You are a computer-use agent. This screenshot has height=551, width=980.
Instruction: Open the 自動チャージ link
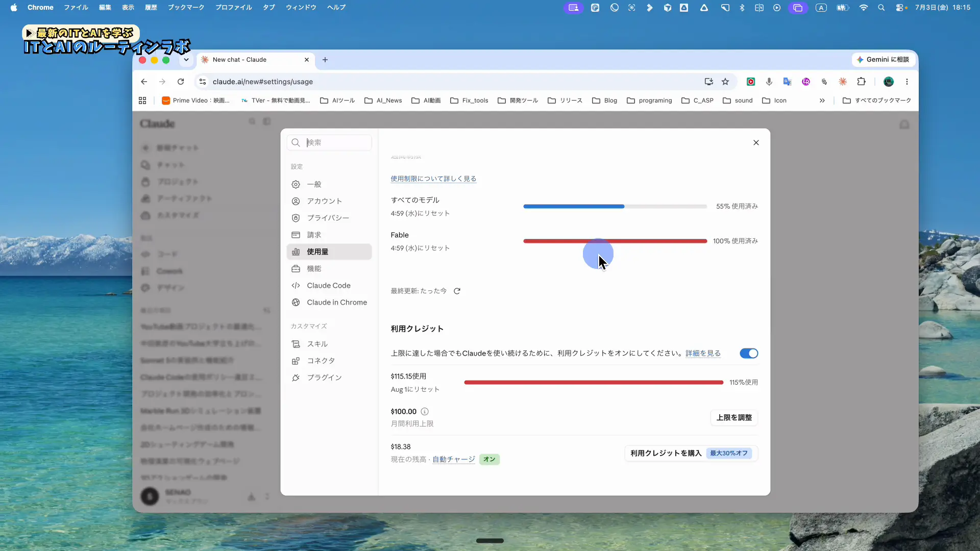pyautogui.click(x=454, y=459)
